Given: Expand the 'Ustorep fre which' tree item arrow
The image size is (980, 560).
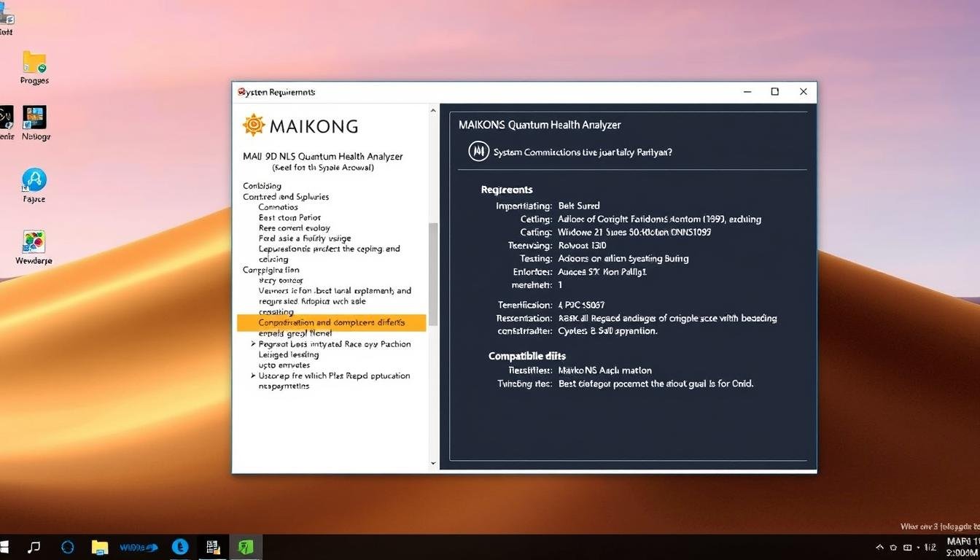Looking at the screenshot, I should [253, 376].
